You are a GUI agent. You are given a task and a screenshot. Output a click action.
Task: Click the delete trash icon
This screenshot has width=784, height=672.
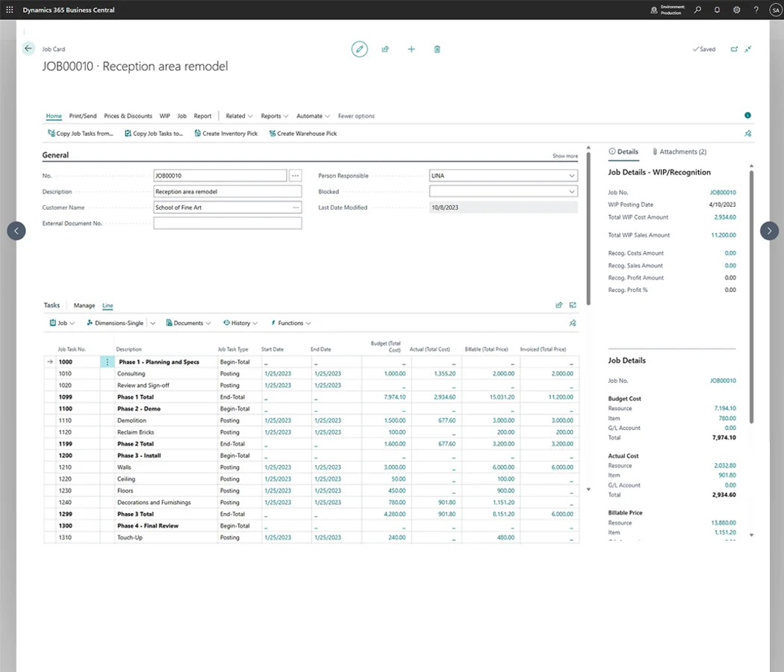tap(437, 49)
